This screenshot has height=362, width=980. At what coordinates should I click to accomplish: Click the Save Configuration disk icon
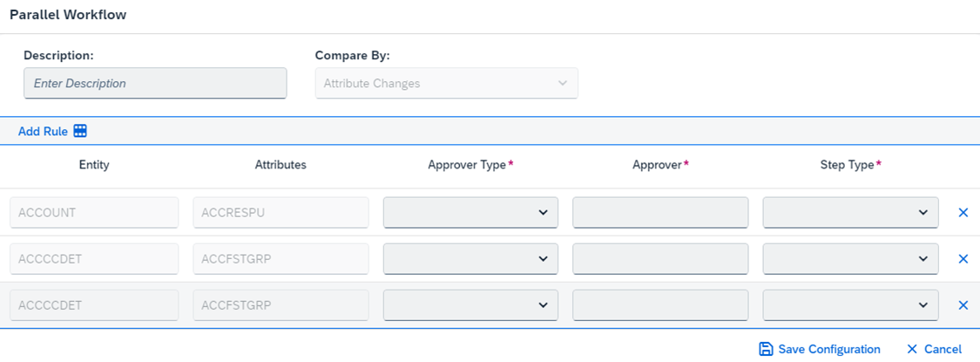(766, 349)
